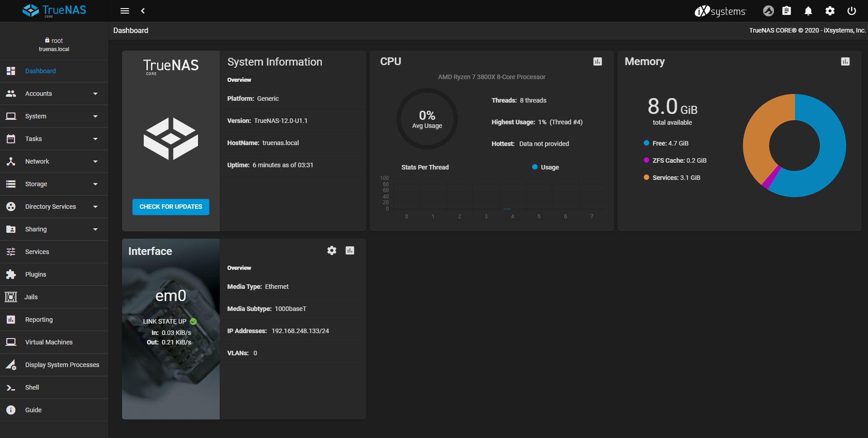Go to Services in the sidebar

(x=37, y=252)
